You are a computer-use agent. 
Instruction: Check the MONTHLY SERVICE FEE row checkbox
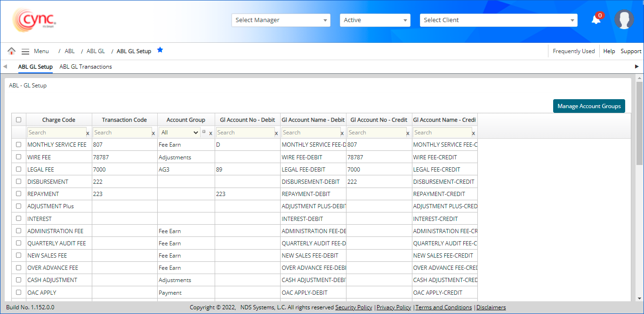click(19, 145)
